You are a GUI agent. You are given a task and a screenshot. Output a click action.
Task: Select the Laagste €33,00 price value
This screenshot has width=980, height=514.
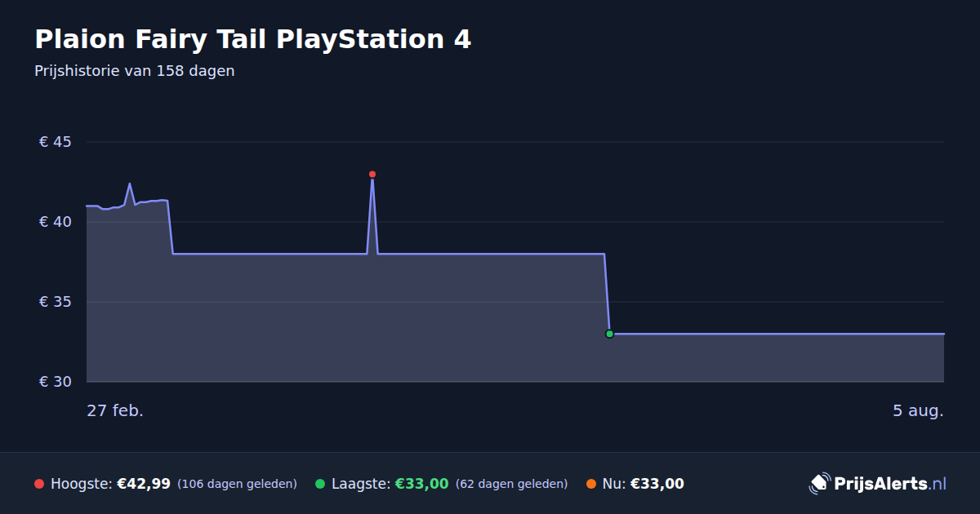(422, 484)
